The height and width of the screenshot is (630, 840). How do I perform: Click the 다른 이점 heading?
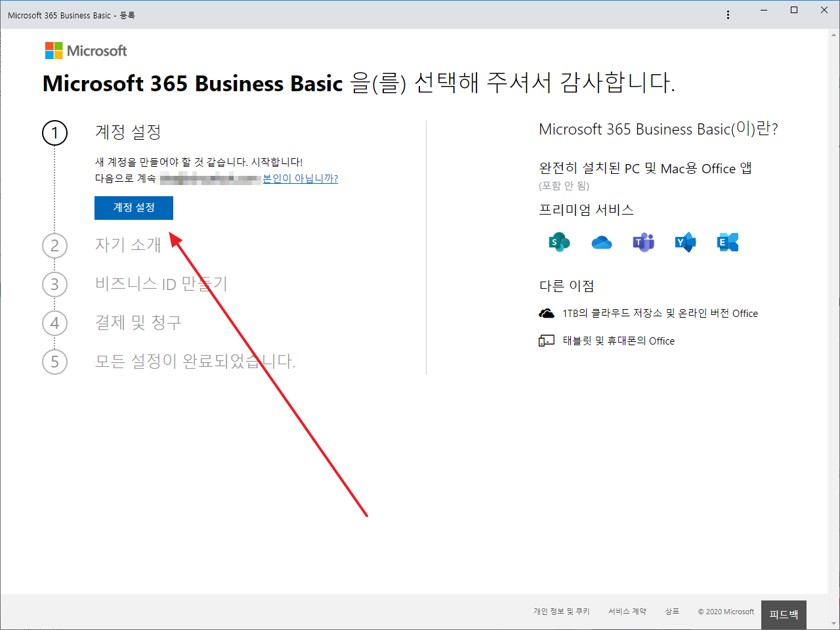[x=566, y=286]
